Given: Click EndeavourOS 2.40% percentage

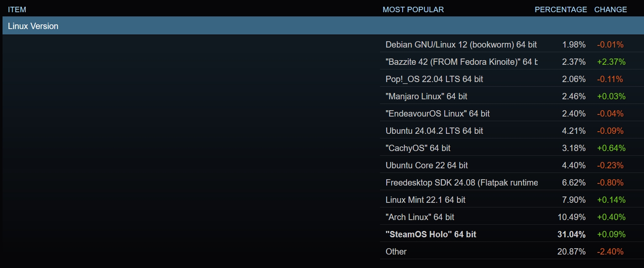Looking at the screenshot, I should coord(574,114).
